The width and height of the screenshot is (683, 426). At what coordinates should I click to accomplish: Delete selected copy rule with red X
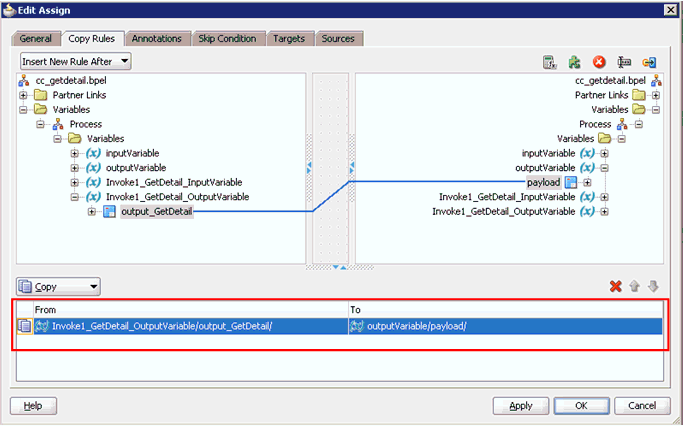615,286
